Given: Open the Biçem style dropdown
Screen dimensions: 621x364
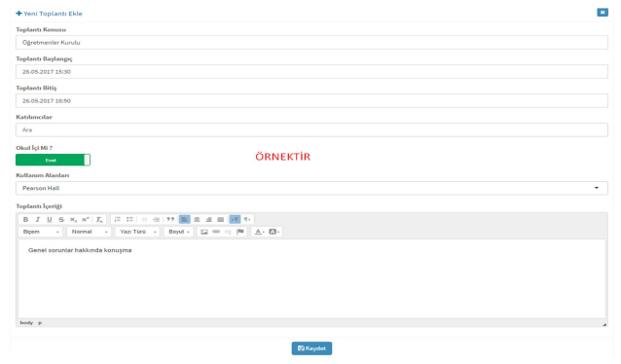Looking at the screenshot, I should coord(41,232).
